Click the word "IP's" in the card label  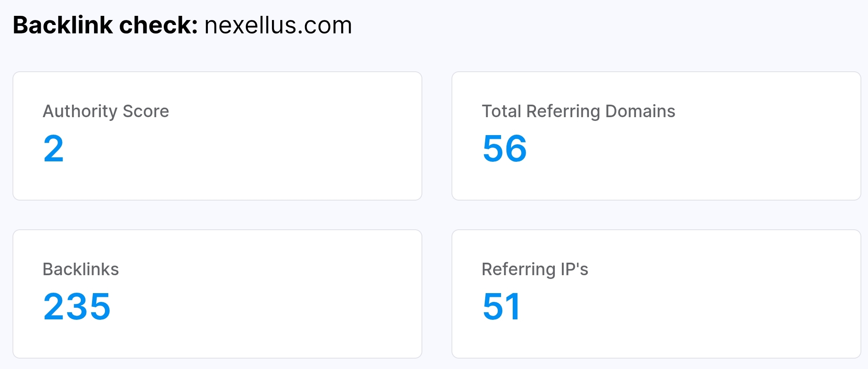pyautogui.click(x=574, y=269)
